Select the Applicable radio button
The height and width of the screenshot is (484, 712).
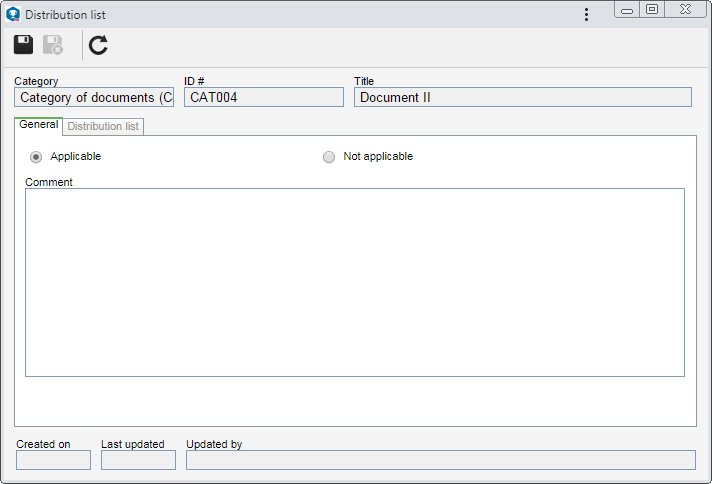[x=36, y=157]
